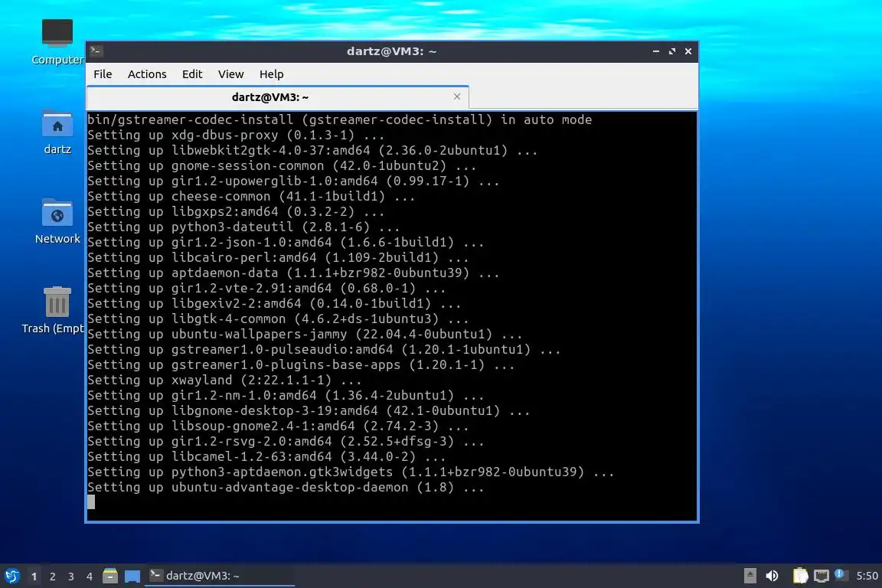Click line 'Setting up xdg-dbus-proxy (0.1.3-1)'

(236, 135)
